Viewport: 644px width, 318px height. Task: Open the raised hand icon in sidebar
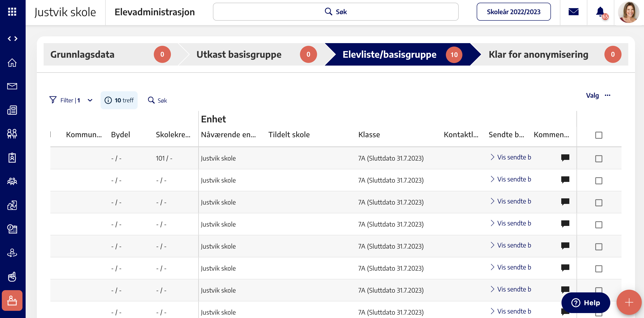(12, 276)
